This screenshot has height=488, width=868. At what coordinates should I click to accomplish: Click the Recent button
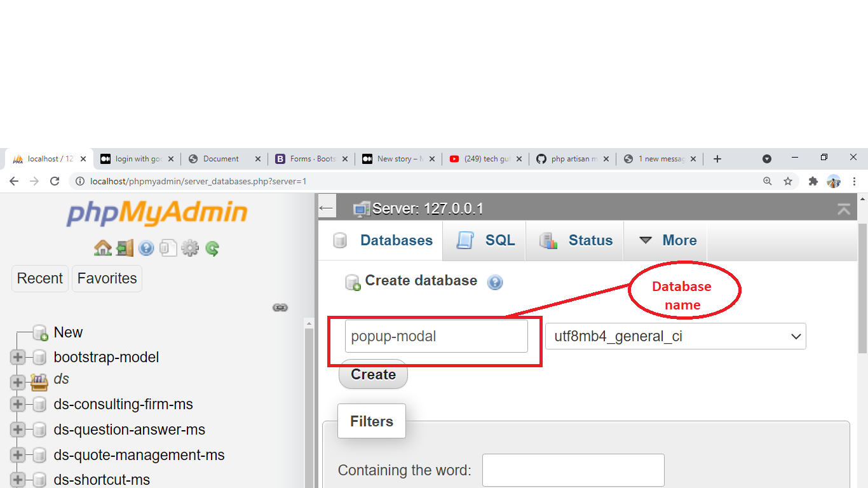click(x=40, y=278)
